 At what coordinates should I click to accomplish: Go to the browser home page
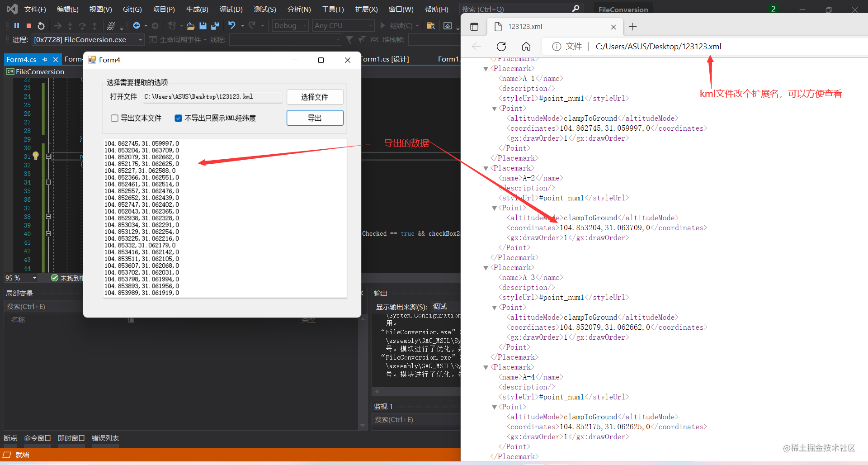(526, 47)
